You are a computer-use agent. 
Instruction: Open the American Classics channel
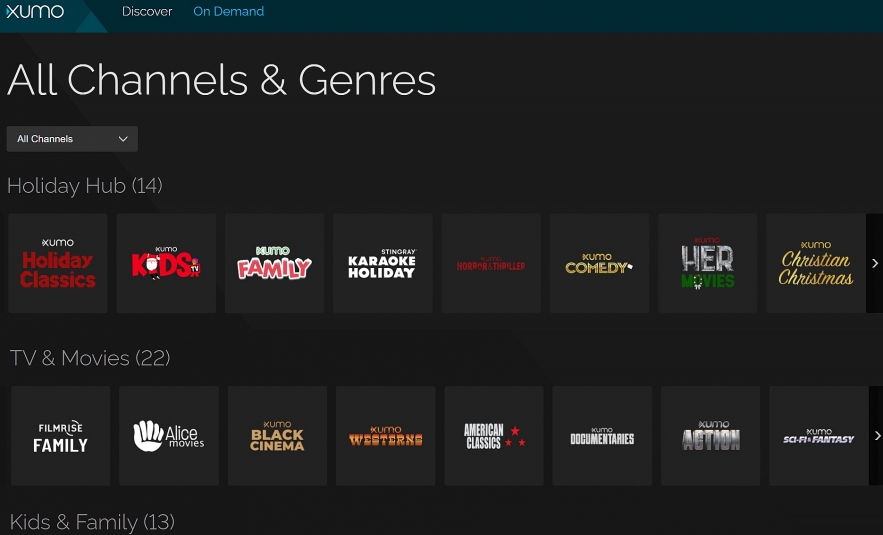[494, 436]
